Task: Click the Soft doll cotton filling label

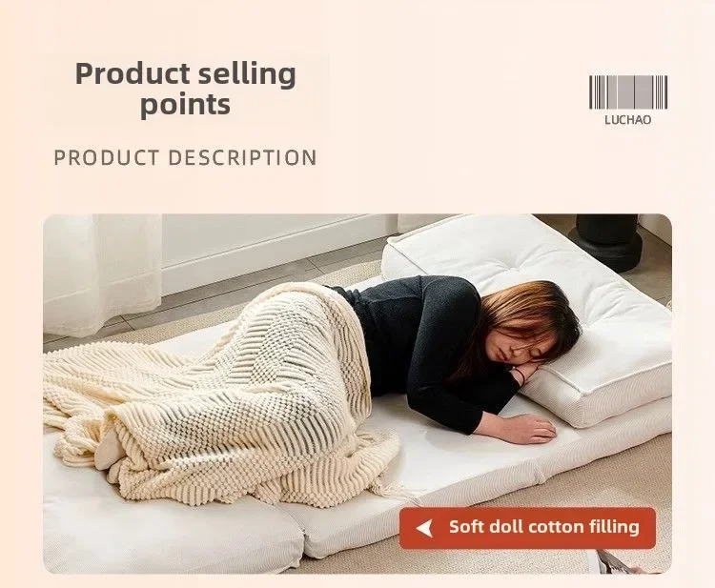Action: coord(527,528)
